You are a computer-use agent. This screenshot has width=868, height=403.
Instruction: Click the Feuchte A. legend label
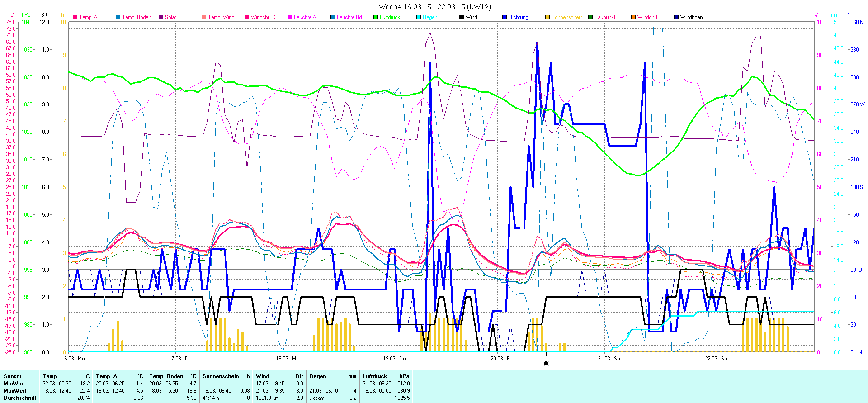tap(305, 17)
